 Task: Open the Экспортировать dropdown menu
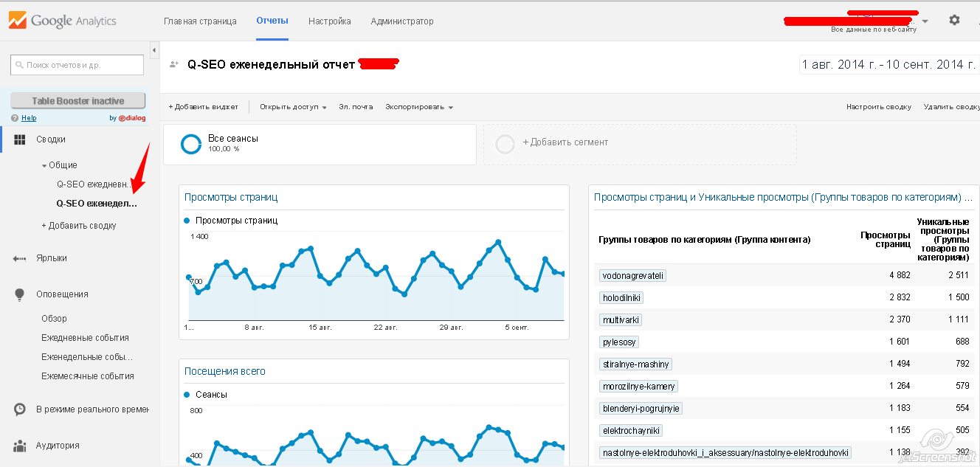click(418, 107)
